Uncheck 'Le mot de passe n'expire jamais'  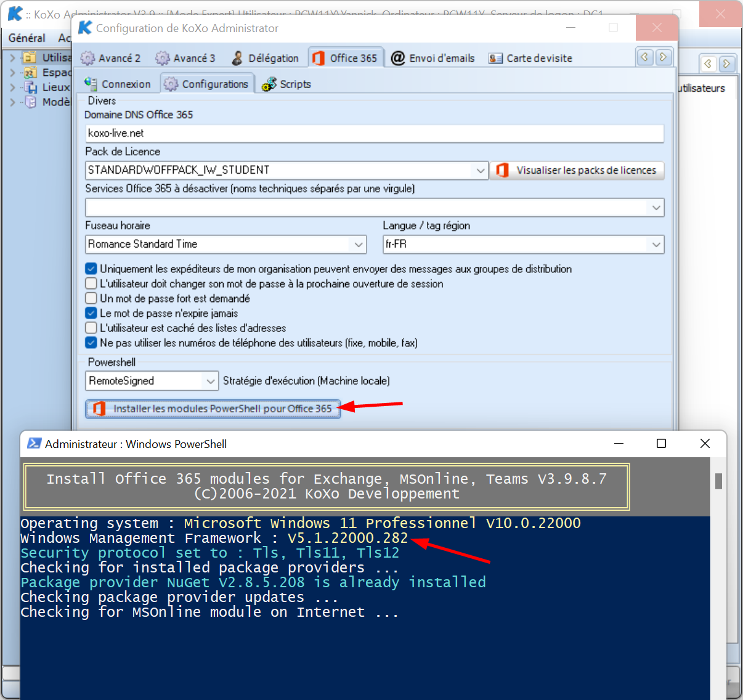coord(91,313)
